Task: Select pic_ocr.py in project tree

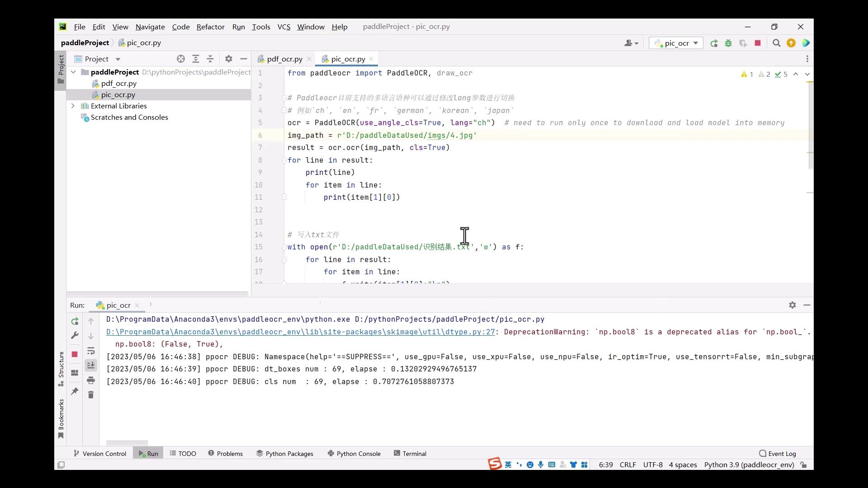Action: [x=118, y=95]
